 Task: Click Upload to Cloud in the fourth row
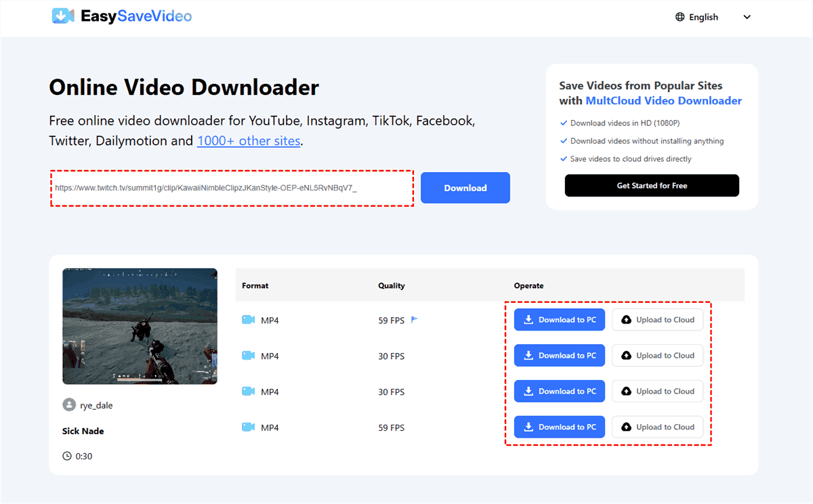pos(657,427)
